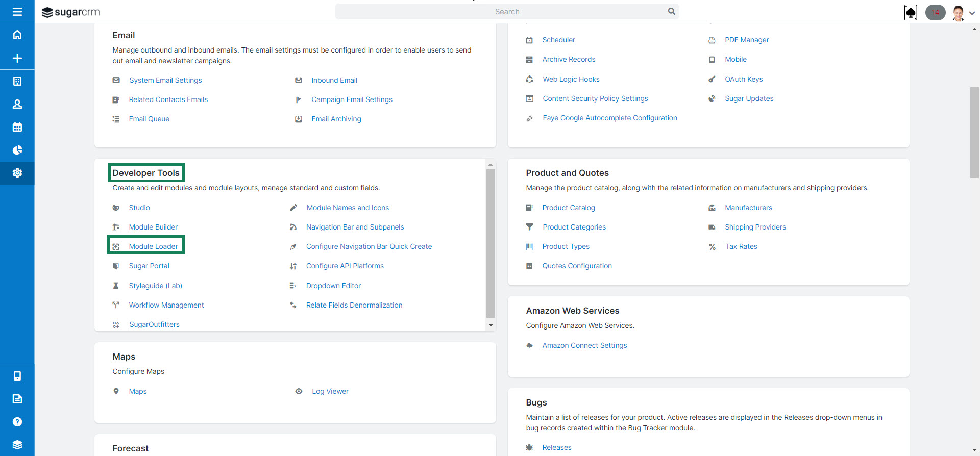Click the Scheduler calendar icon
Viewport: 980px width, 456px height.
click(529, 40)
